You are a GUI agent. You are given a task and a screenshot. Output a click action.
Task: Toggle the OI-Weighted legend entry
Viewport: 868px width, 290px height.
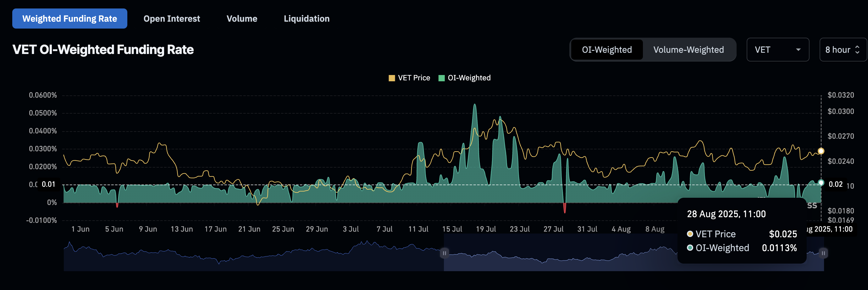pyautogui.click(x=465, y=78)
